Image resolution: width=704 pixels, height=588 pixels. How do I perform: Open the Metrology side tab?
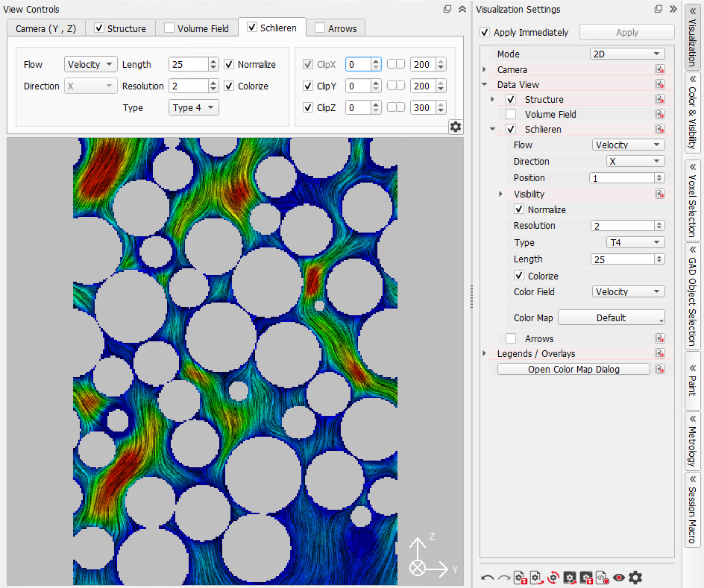[692, 440]
